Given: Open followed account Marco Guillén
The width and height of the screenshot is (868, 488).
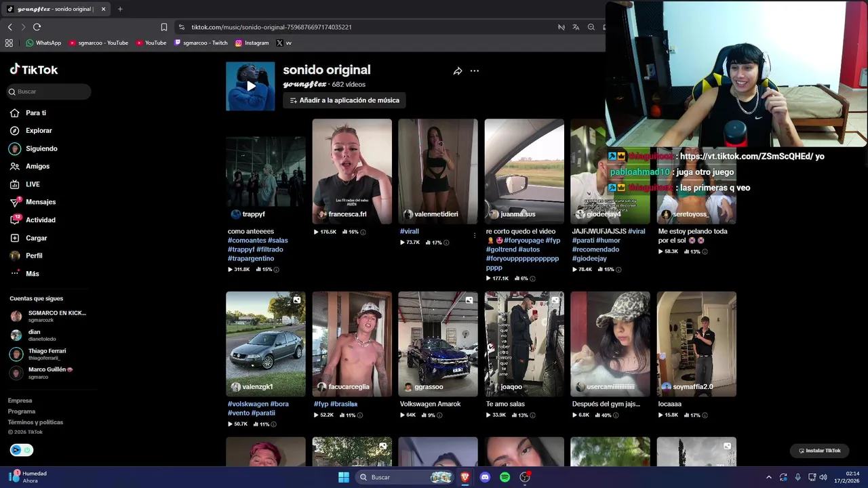Looking at the screenshot, I should click(41, 373).
